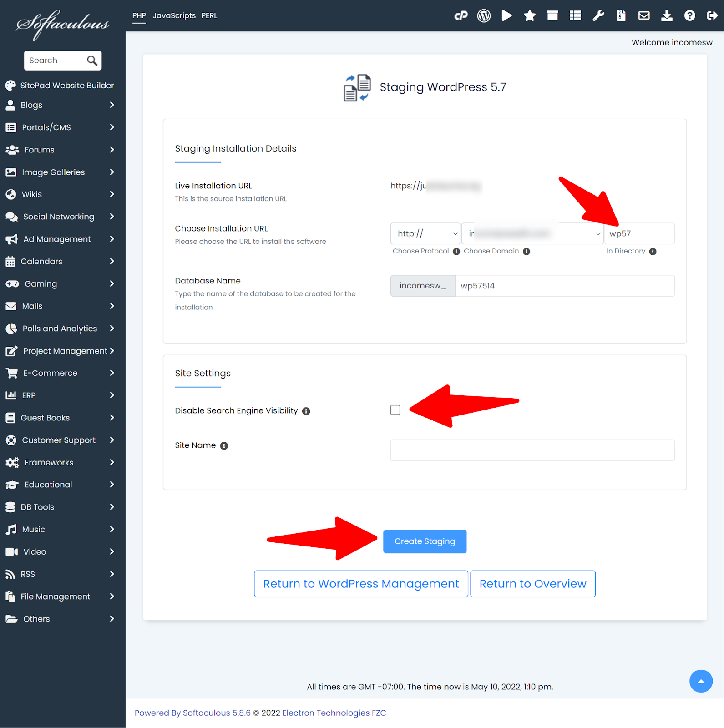Open the File Management category

click(60, 597)
